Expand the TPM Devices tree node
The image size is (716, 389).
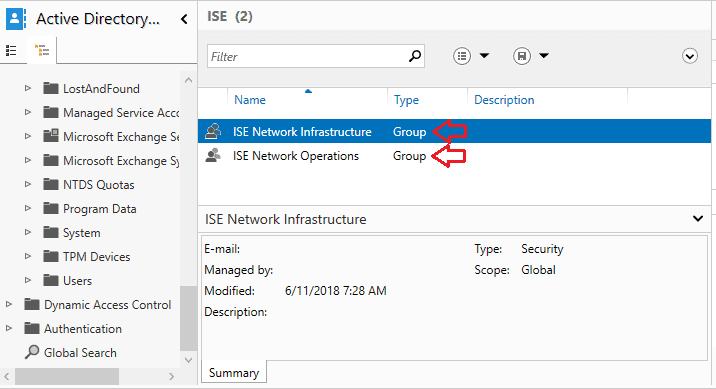[28, 256]
